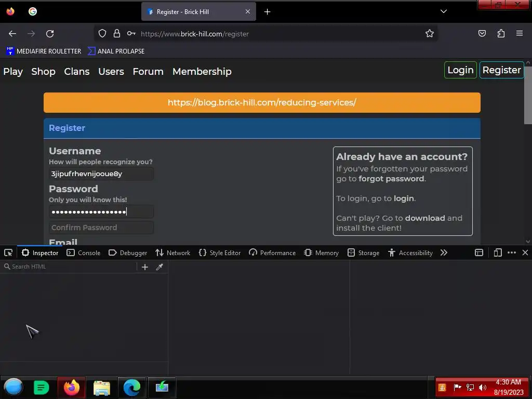Launch Microsoft Edge from taskbar
This screenshot has width=532, height=399.
pyautogui.click(x=131, y=387)
